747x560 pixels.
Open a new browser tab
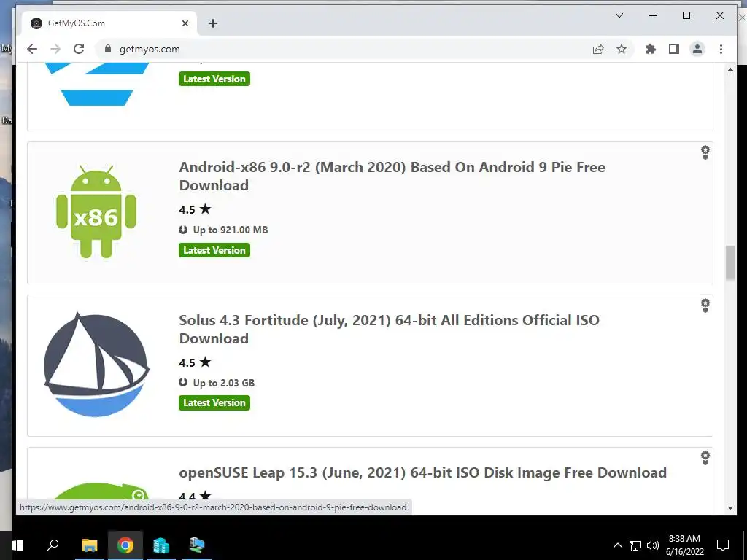pyautogui.click(x=213, y=23)
